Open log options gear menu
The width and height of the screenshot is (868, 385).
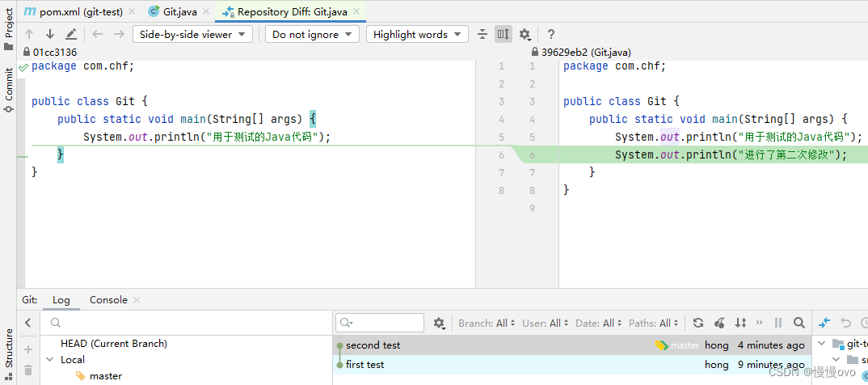point(440,323)
